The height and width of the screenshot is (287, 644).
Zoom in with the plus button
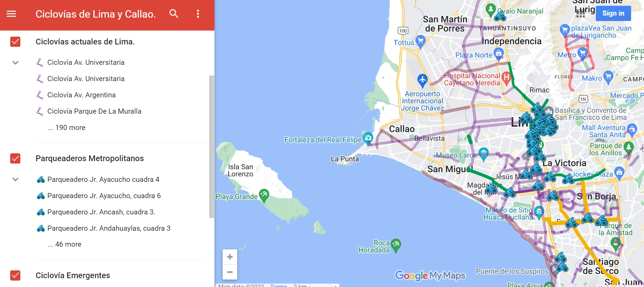coord(230,257)
